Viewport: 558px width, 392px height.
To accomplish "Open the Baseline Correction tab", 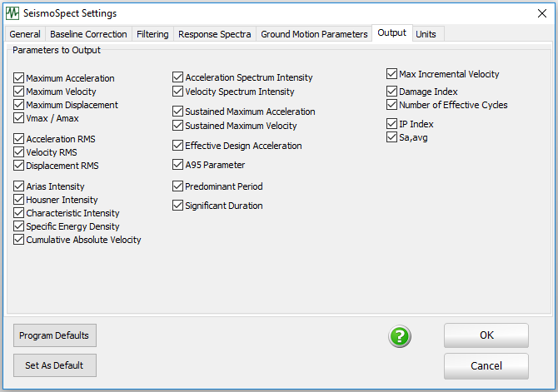I will coord(88,34).
